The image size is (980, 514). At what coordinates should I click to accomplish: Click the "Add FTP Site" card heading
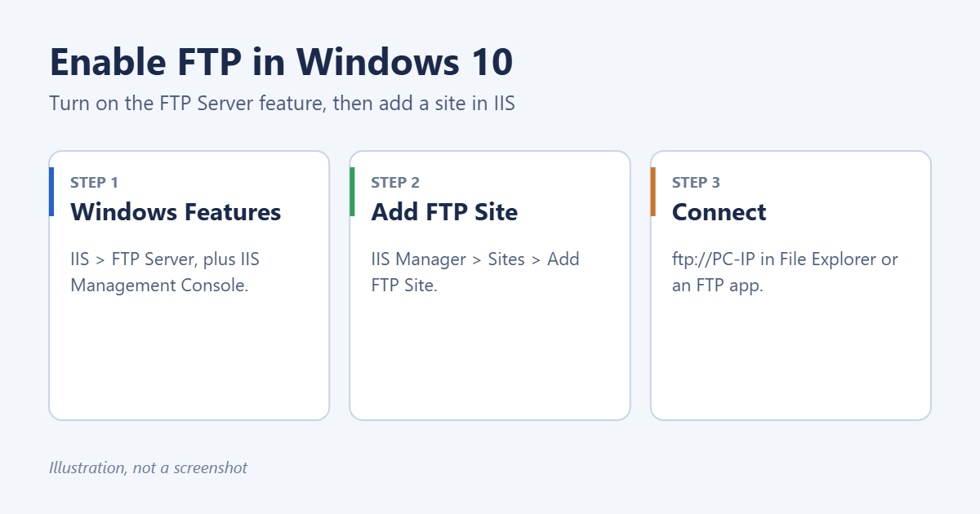coord(444,212)
